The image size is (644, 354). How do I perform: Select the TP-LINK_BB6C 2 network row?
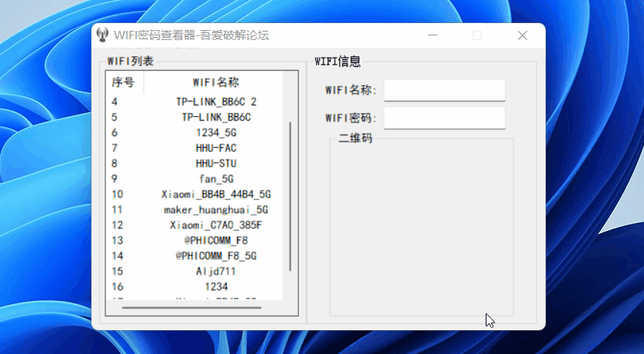click(216, 102)
